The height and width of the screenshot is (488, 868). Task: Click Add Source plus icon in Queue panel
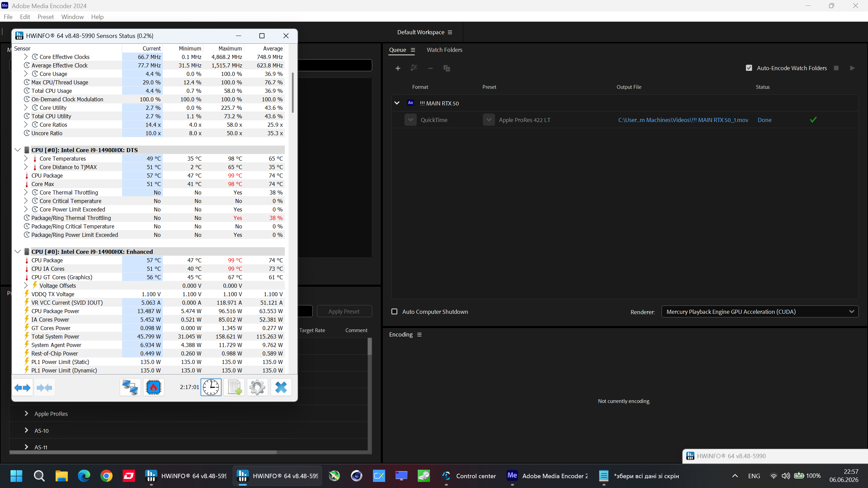[x=398, y=68]
